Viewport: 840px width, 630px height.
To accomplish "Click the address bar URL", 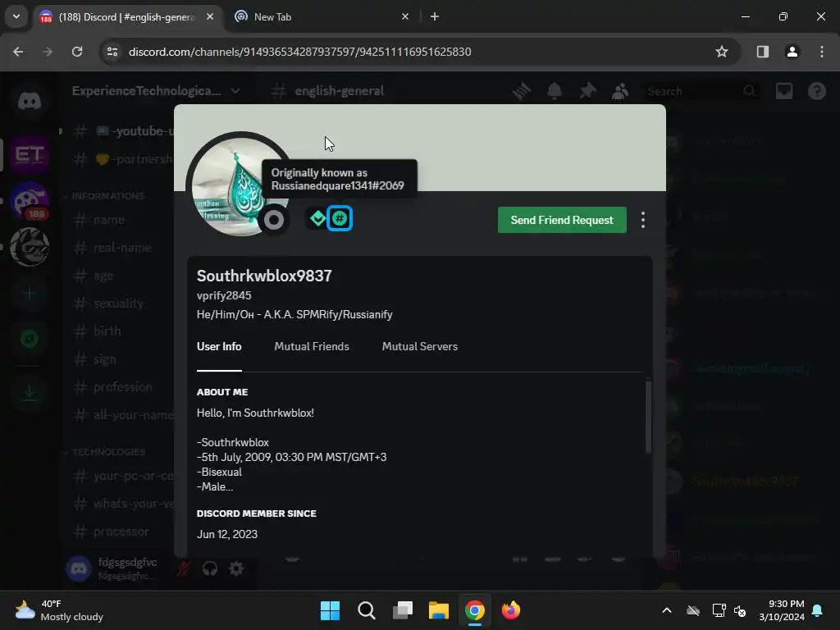I will [x=300, y=52].
